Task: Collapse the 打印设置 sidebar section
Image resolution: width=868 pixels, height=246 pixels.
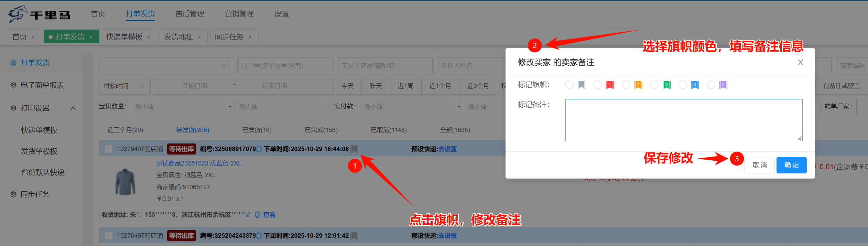Action: click(73, 108)
